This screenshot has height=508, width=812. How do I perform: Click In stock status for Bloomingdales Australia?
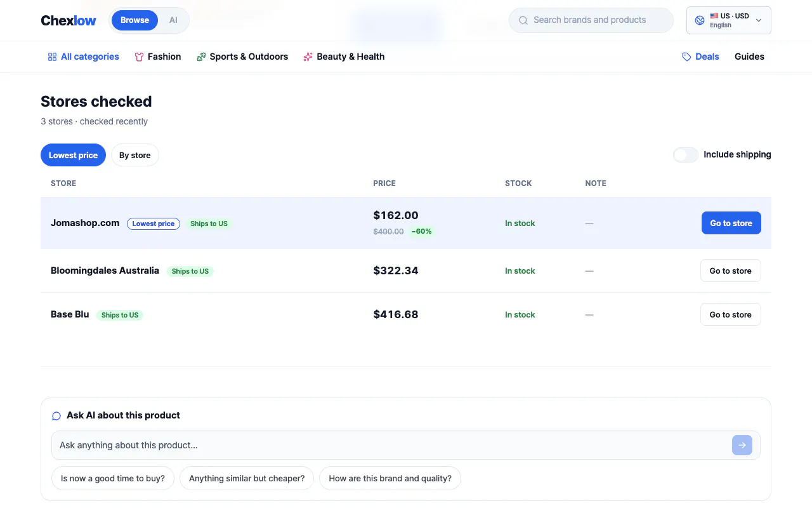[520, 271]
